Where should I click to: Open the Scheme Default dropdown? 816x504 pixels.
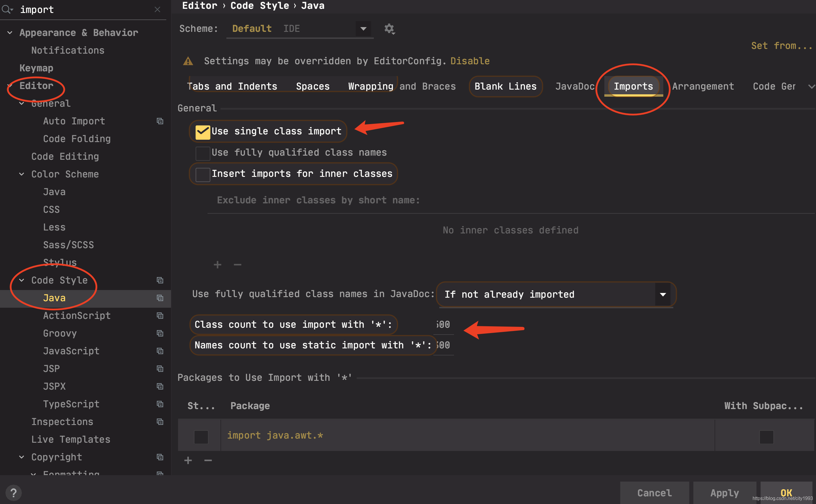[x=363, y=29]
